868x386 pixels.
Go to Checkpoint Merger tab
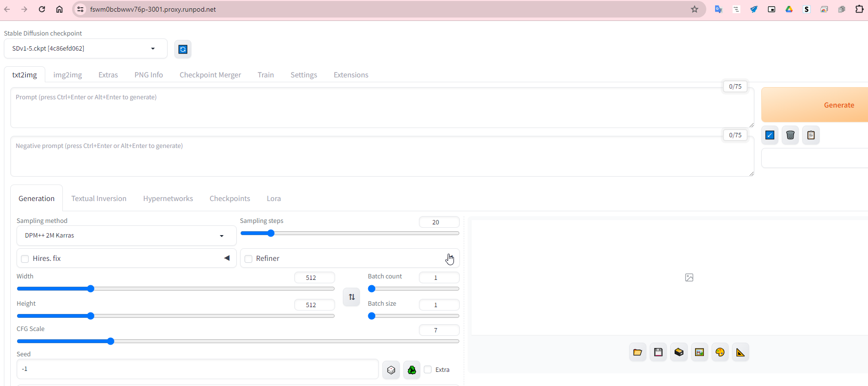pyautogui.click(x=210, y=75)
